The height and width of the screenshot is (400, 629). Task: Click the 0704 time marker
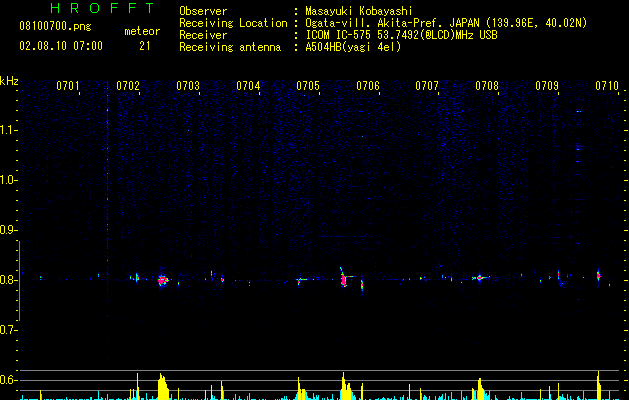pyautogui.click(x=248, y=86)
